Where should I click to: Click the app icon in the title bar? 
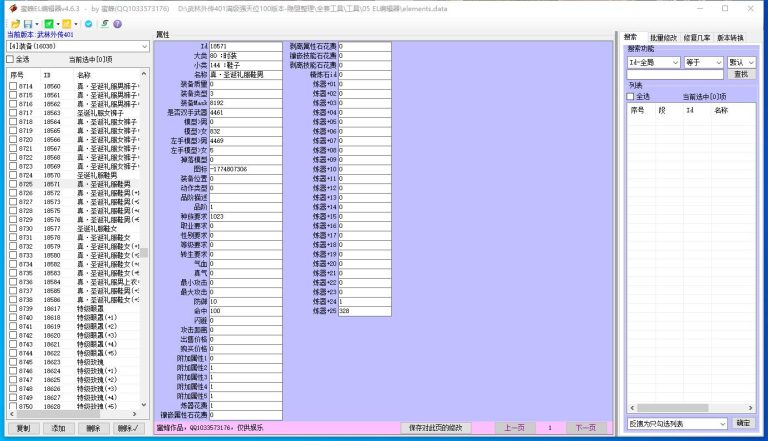pyautogui.click(x=13, y=8)
